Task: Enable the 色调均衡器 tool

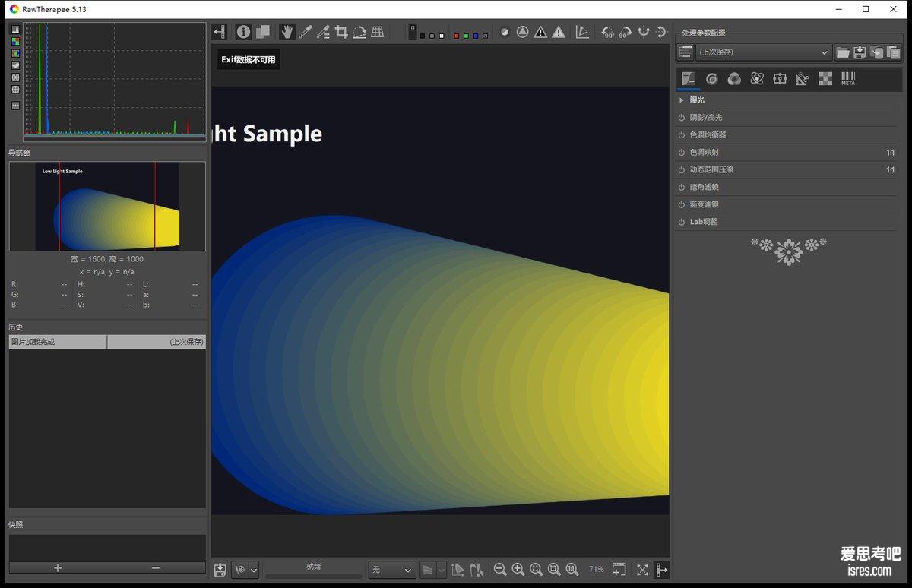Action: click(x=682, y=135)
